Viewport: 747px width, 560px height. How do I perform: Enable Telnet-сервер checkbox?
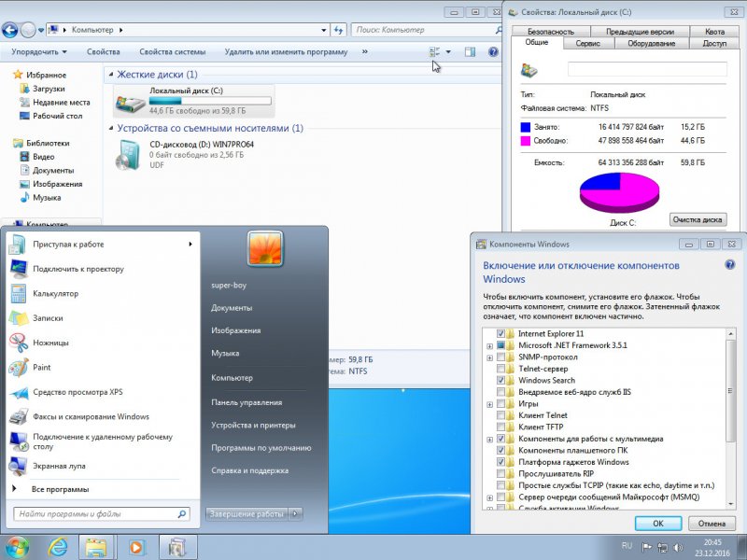click(x=500, y=369)
